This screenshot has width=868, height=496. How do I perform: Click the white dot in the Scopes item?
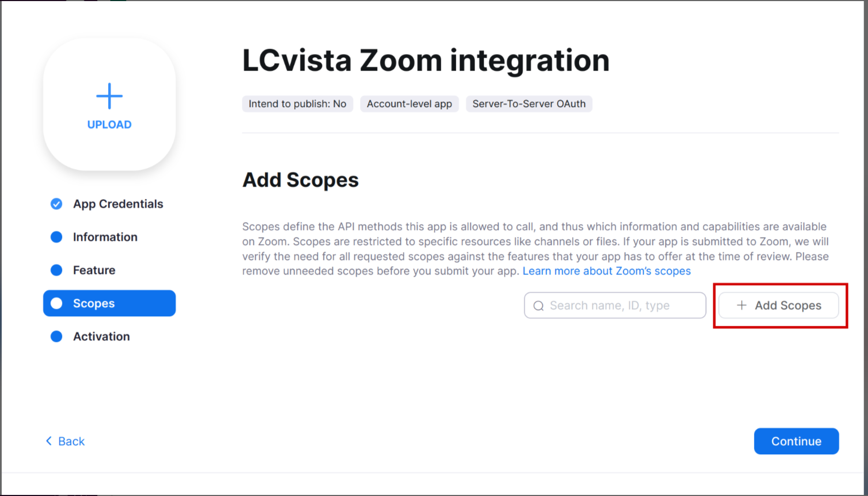(x=56, y=303)
